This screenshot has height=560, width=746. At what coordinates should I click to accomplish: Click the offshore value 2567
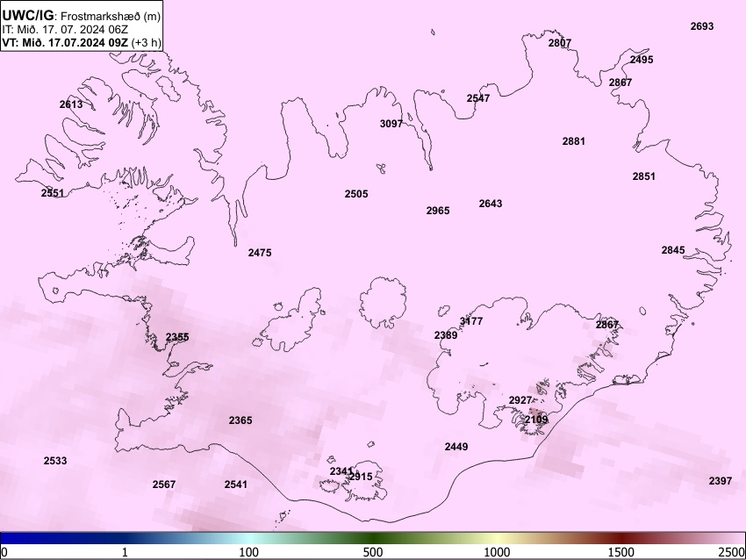[163, 485]
